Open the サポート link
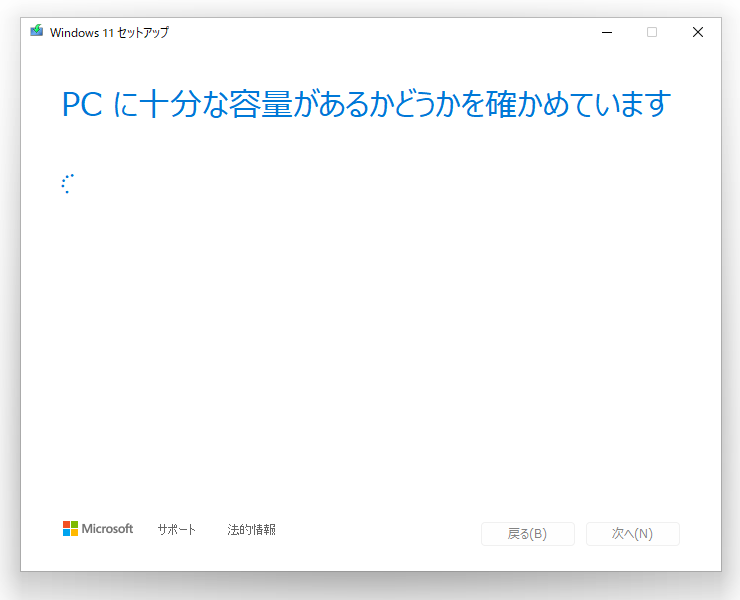 (177, 530)
